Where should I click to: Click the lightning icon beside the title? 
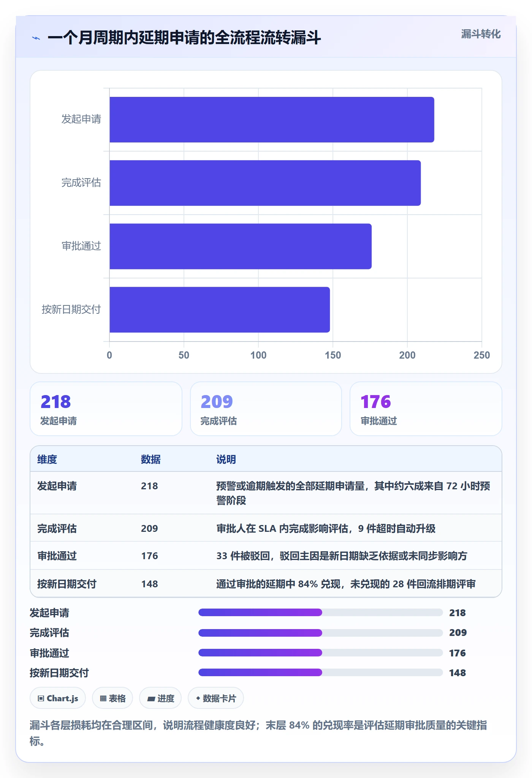(36, 38)
